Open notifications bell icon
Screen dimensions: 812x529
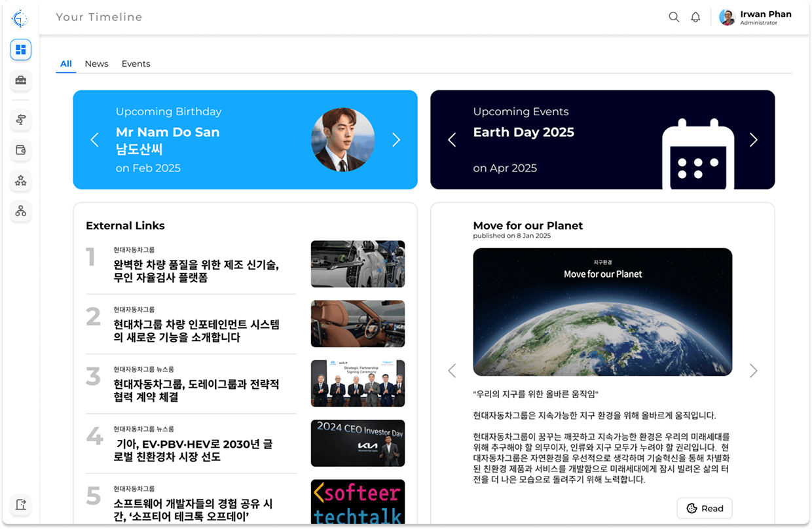pos(695,17)
